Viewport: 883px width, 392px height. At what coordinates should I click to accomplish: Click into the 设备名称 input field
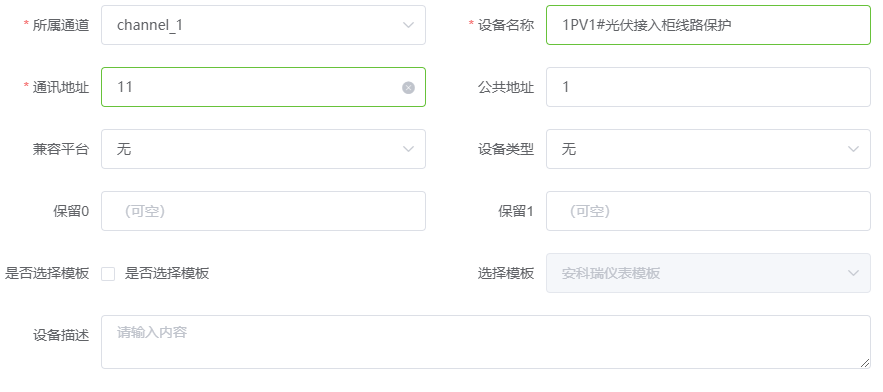point(708,25)
